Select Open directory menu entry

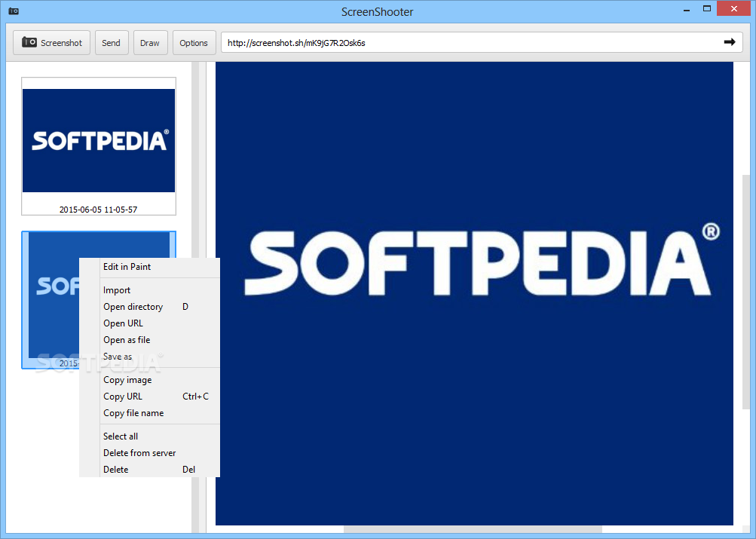pyautogui.click(x=149, y=307)
